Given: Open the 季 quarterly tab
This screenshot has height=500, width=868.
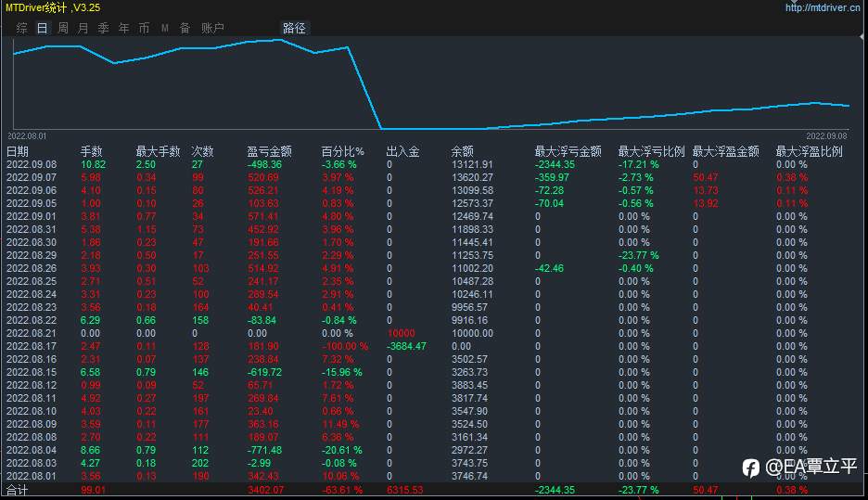Looking at the screenshot, I should click(104, 28).
